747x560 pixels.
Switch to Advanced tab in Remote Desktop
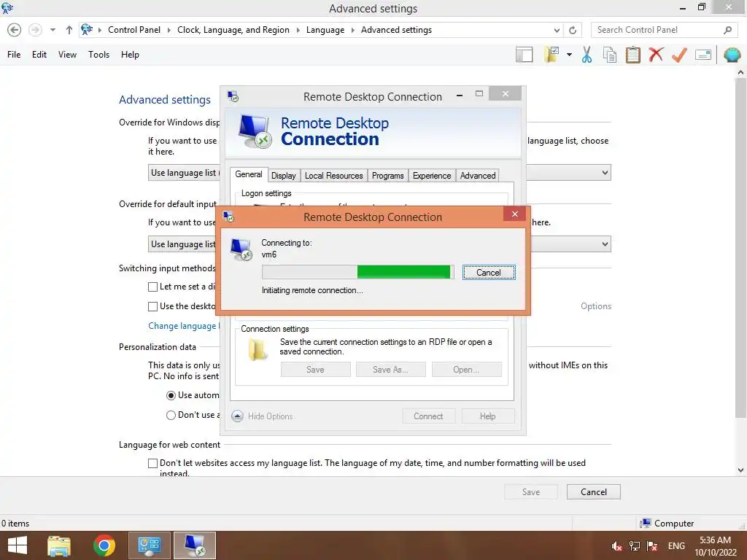pos(478,176)
